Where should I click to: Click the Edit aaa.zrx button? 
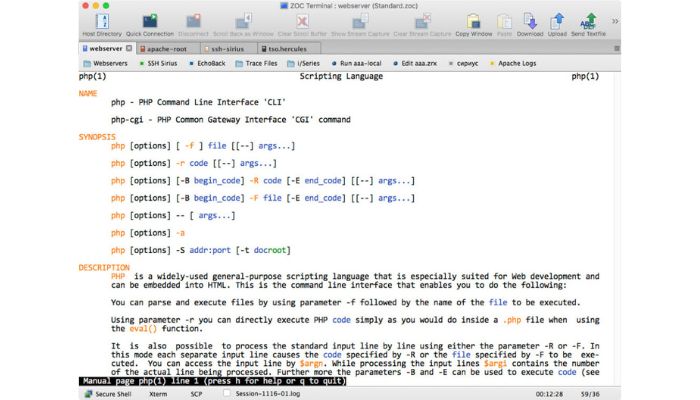[x=415, y=63]
